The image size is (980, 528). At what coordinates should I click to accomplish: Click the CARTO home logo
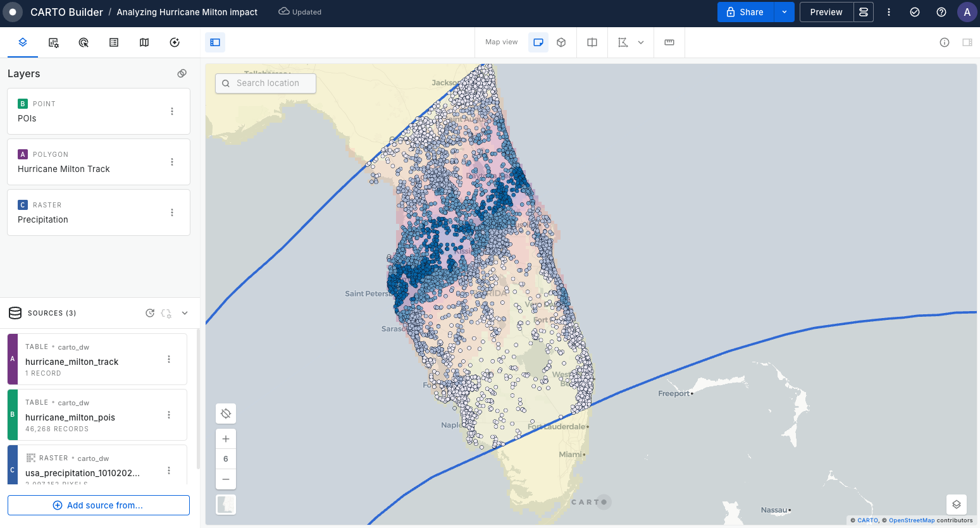pyautogui.click(x=12, y=12)
